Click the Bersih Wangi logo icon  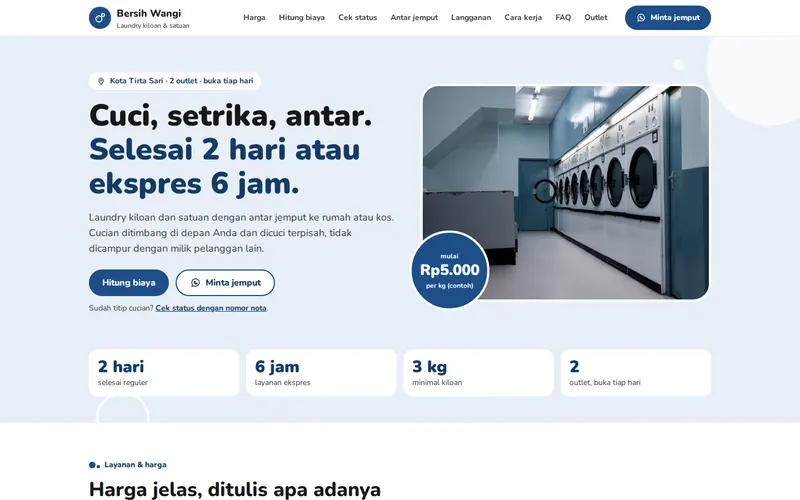tap(99, 18)
